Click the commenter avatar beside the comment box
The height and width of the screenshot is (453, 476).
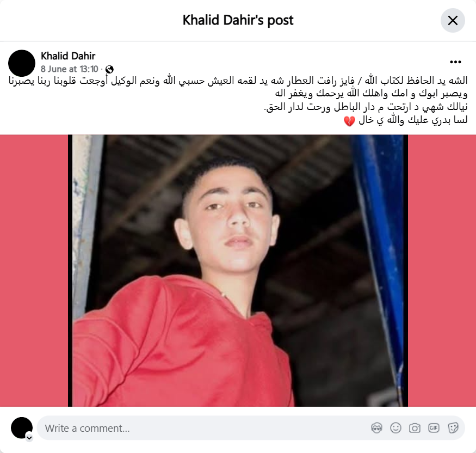(x=22, y=427)
